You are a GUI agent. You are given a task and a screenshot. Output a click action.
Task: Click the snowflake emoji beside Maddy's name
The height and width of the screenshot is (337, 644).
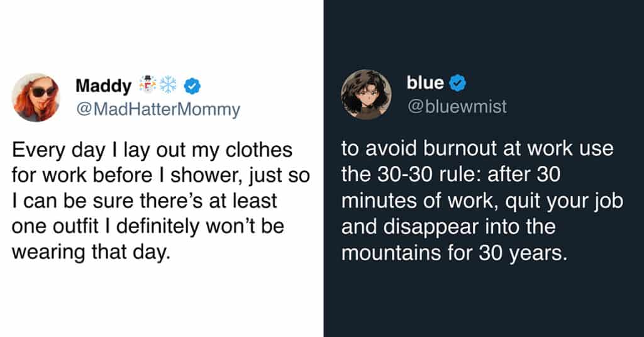[167, 85]
